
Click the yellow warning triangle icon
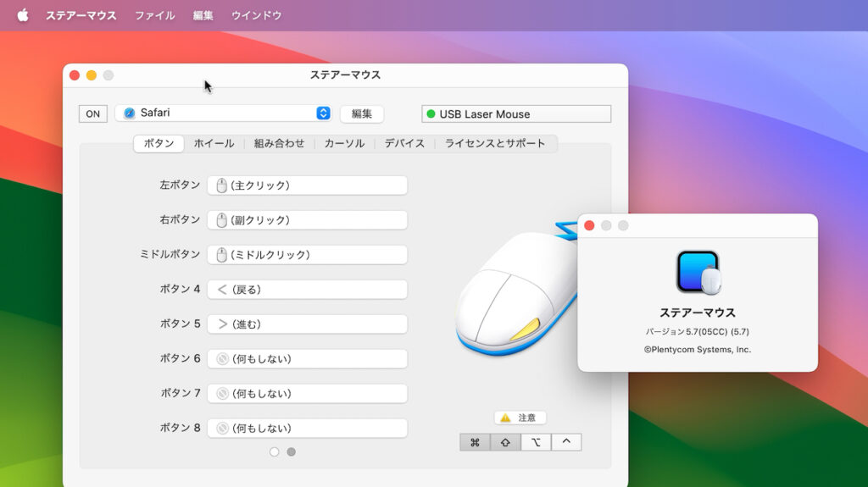(x=505, y=418)
